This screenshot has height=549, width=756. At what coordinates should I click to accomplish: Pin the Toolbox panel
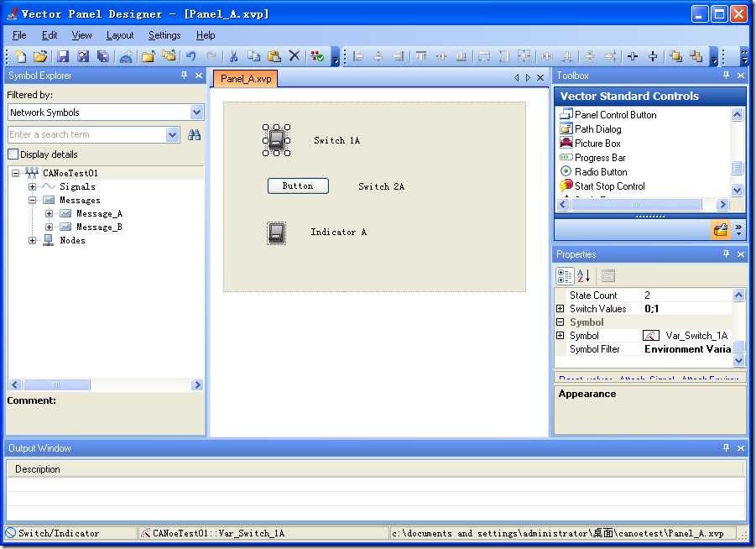726,76
